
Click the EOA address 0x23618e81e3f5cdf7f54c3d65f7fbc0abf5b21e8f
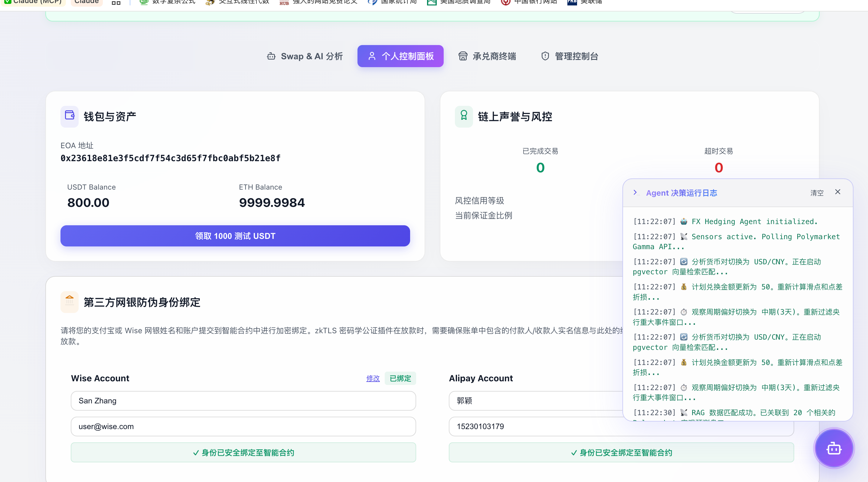[x=171, y=158]
